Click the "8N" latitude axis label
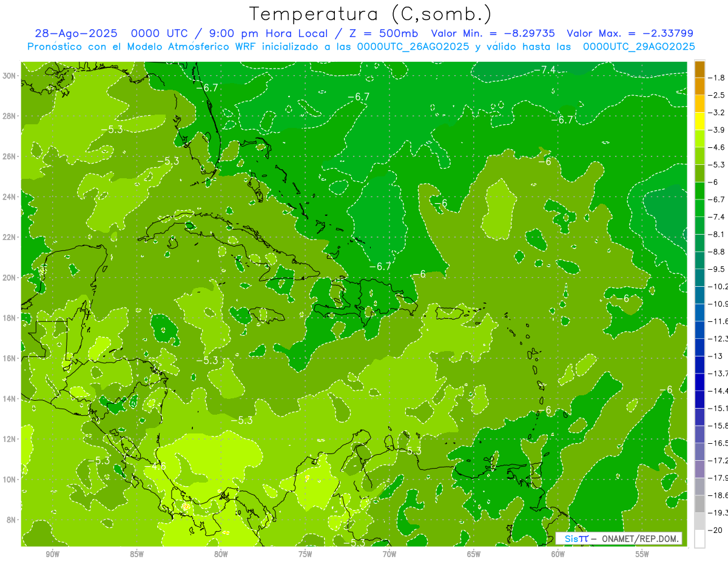The width and height of the screenshot is (728, 562). [x=12, y=520]
